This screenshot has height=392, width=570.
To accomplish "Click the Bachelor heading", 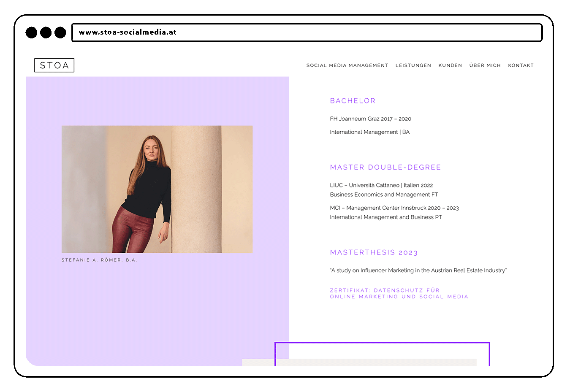I will (x=353, y=101).
